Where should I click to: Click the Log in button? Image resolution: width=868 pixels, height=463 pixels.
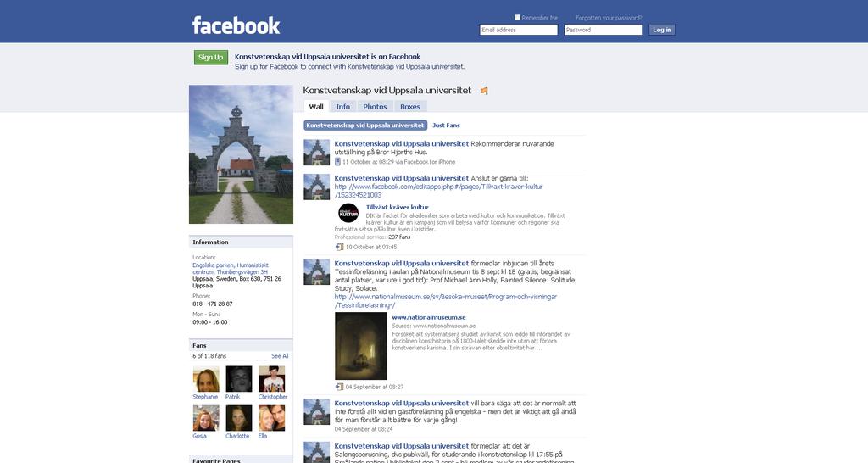coord(662,30)
